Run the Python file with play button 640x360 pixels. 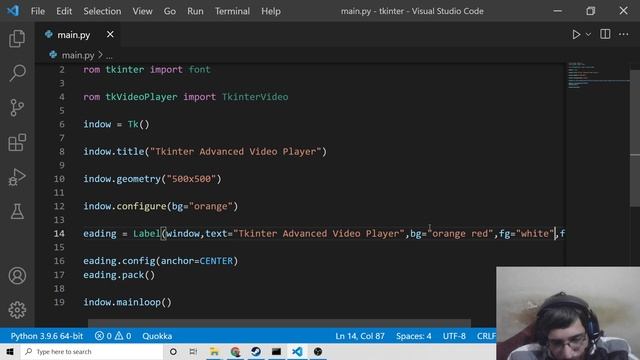pos(576,34)
